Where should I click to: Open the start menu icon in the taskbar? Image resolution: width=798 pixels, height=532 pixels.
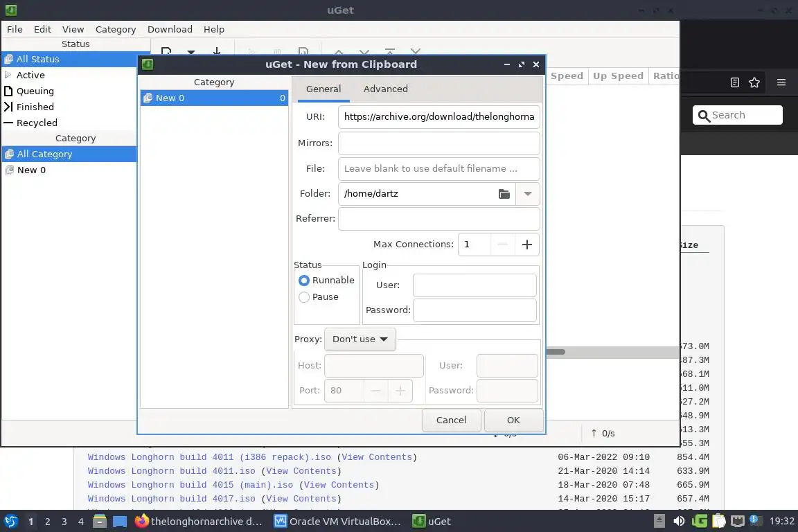click(x=10, y=522)
